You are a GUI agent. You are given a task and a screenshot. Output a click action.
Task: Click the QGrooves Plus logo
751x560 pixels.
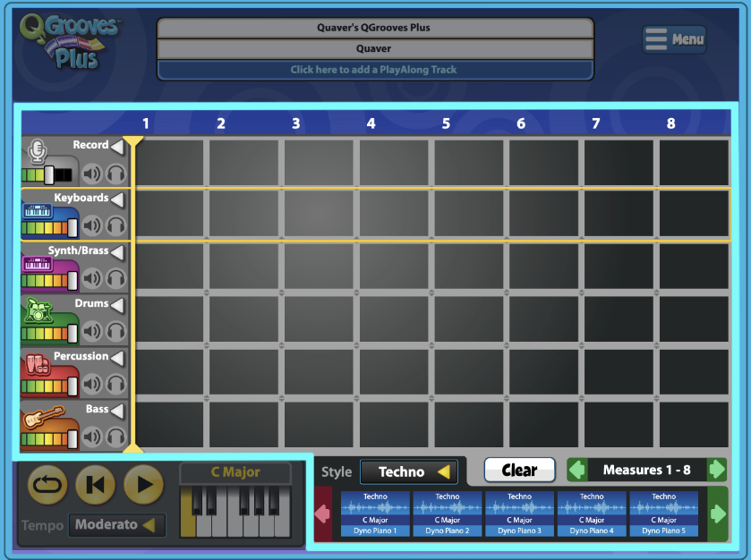point(70,42)
